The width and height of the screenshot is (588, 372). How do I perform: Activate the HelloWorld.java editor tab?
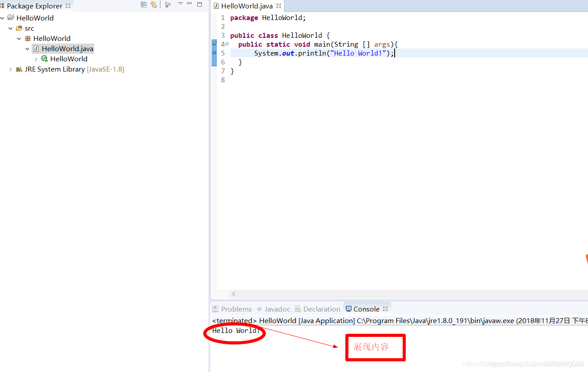[247, 6]
